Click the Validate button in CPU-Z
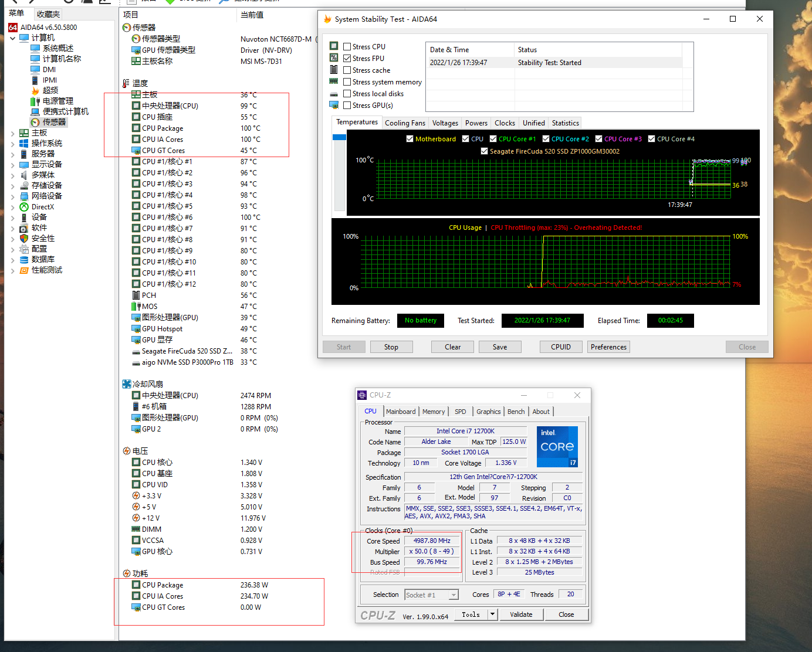 (x=521, y=614)
